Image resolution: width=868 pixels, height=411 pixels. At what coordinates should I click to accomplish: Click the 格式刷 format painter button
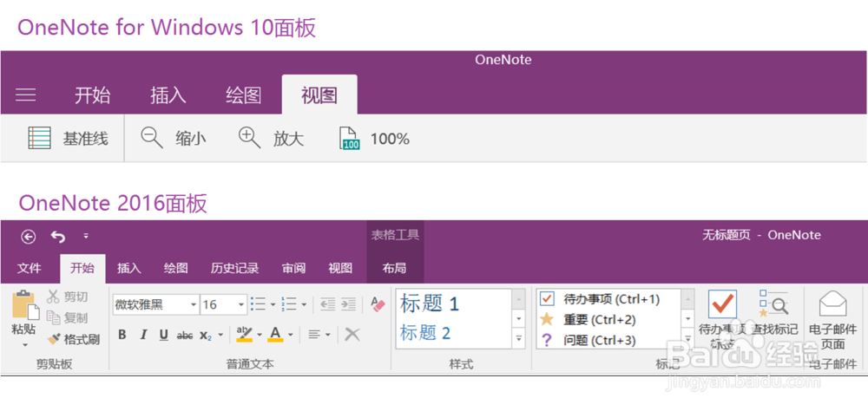[74, 339]
